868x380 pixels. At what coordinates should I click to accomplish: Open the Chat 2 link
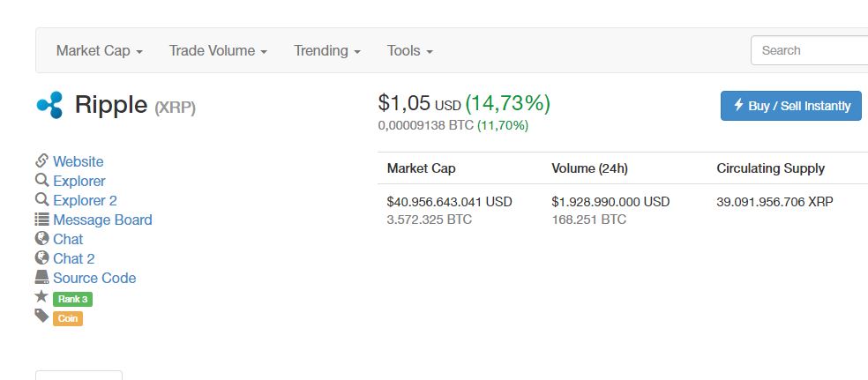click(x=73, y=258)
